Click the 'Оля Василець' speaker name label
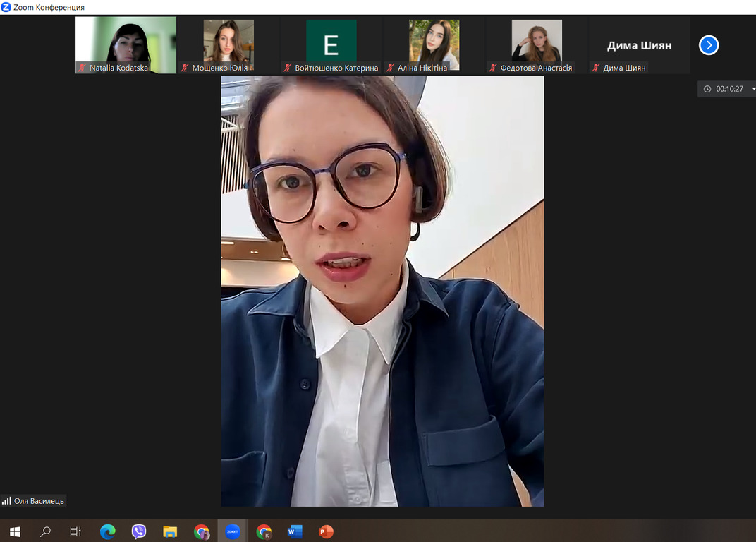Viewport: 756px width, 542px height. (39, 501)
